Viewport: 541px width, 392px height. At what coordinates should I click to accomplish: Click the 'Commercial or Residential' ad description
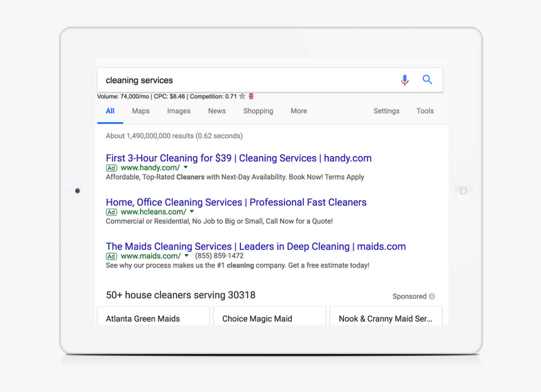220,221
